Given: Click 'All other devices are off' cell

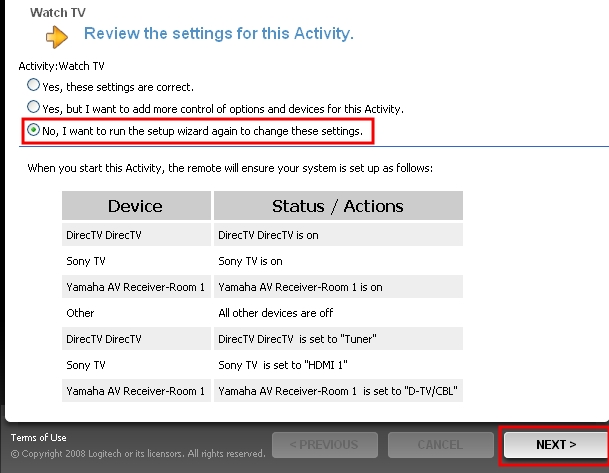Looking at the screenshot, I should pyautogui.click(x=338, y=313).
